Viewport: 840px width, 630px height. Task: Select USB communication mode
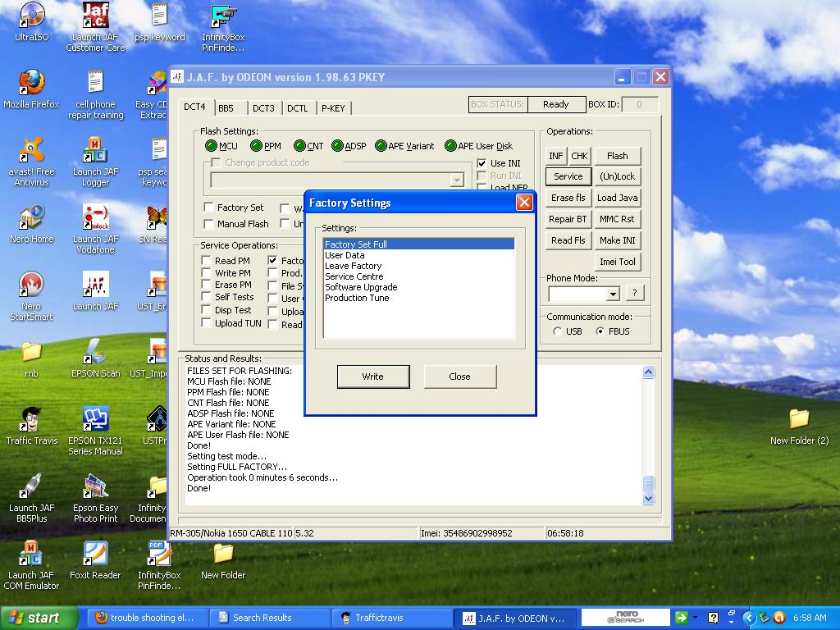pos(557,331)
